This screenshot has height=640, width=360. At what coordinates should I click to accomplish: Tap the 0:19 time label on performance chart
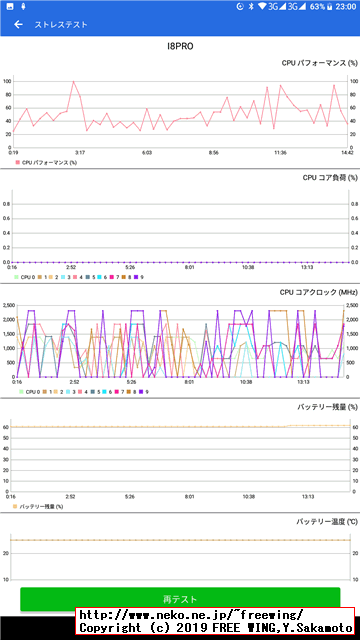click(13, 152)
